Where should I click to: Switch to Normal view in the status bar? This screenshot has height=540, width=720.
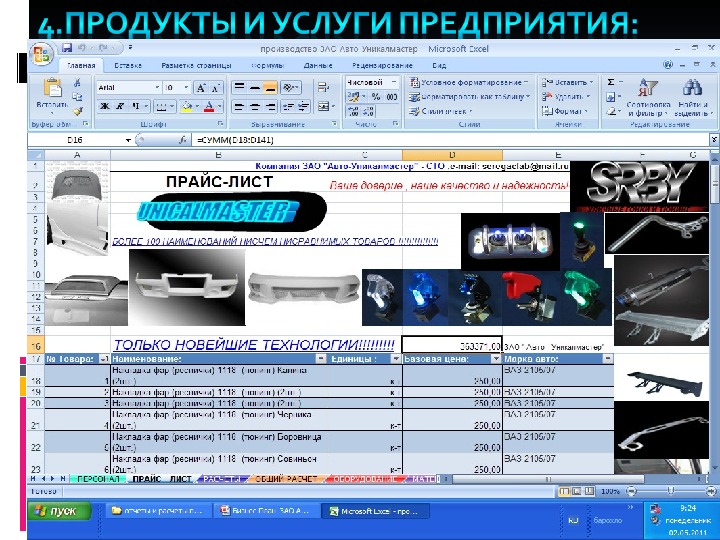(563, 491)
